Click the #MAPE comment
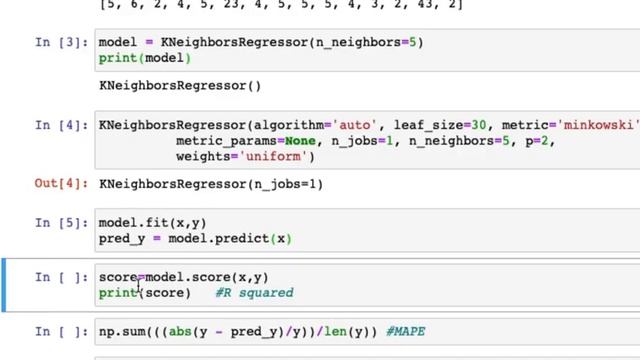 click(406, 331)
